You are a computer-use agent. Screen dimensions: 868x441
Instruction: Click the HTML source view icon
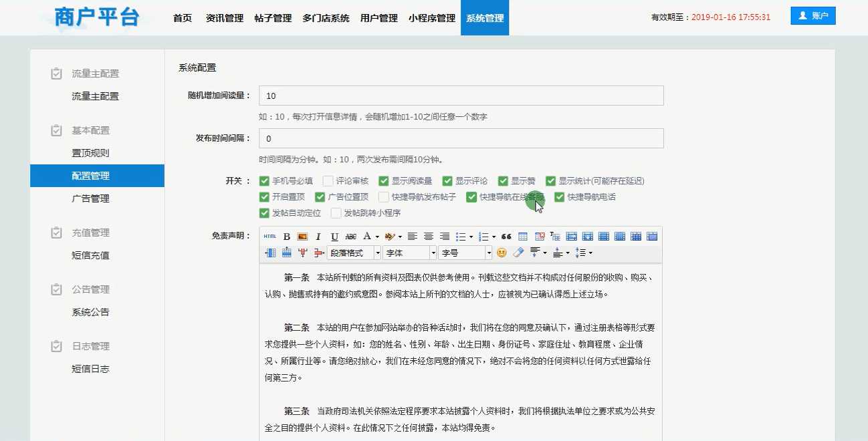point(269,237)
